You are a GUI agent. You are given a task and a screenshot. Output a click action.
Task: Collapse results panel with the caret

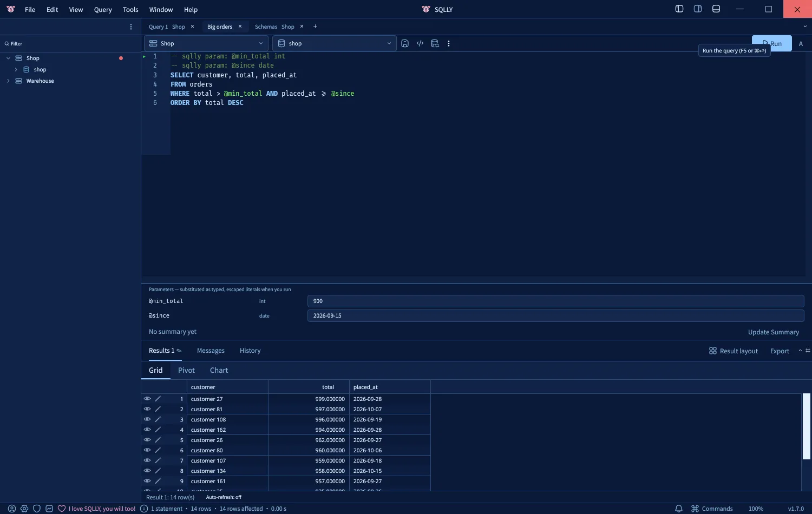tap(800, 351)
